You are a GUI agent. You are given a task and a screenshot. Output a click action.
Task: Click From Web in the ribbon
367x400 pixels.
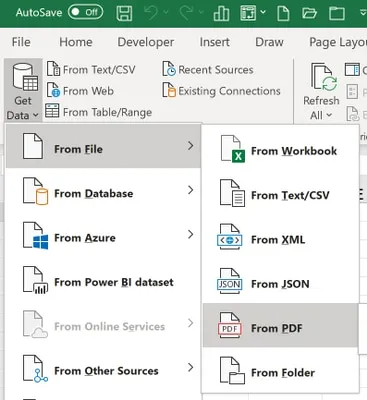pyautogui.click(x=80, y=91)
